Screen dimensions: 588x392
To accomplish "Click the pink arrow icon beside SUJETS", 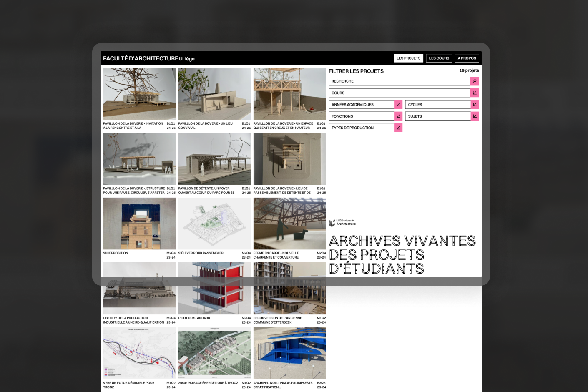I will point(475,116).
